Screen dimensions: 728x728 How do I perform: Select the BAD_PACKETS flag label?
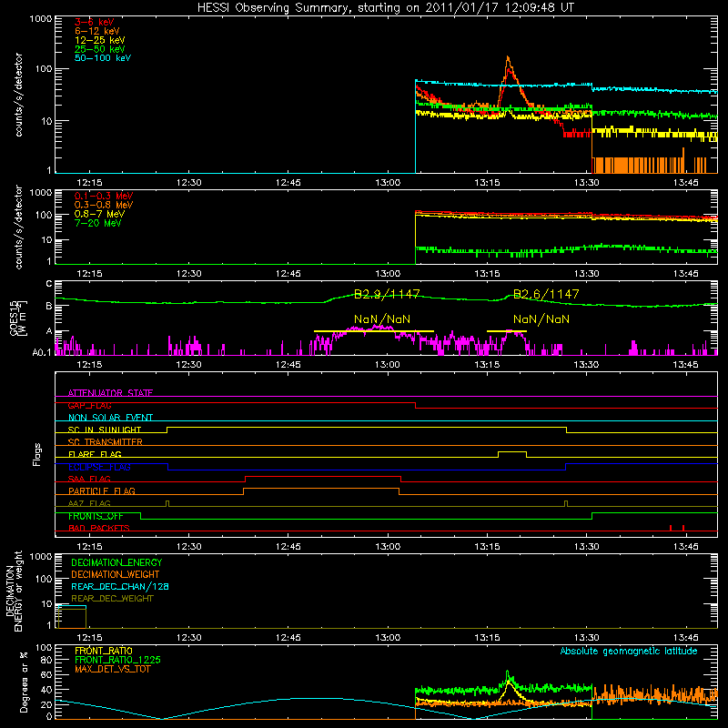coord(99,528)
